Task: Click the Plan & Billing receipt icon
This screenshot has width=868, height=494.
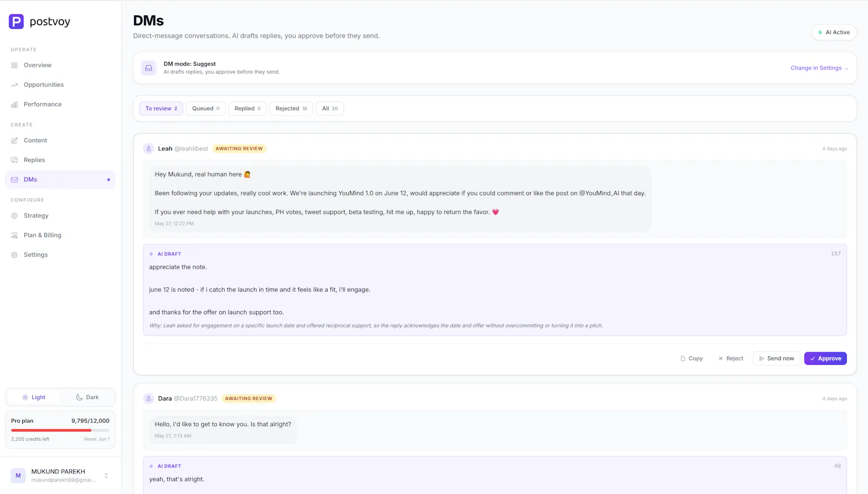Action: point(15,235)
